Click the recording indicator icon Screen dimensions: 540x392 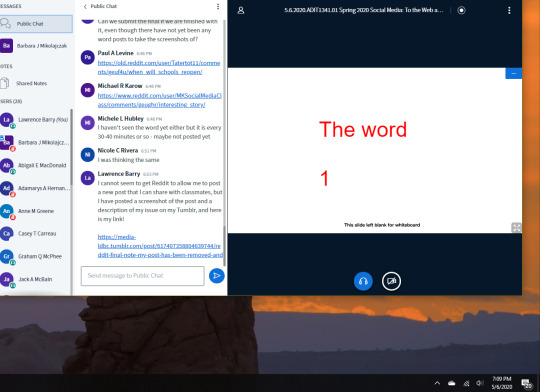click(461, 10)
